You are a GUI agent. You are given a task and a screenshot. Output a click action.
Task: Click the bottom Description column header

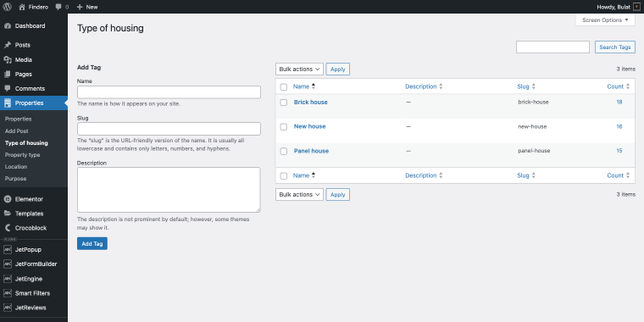(420, 175)
